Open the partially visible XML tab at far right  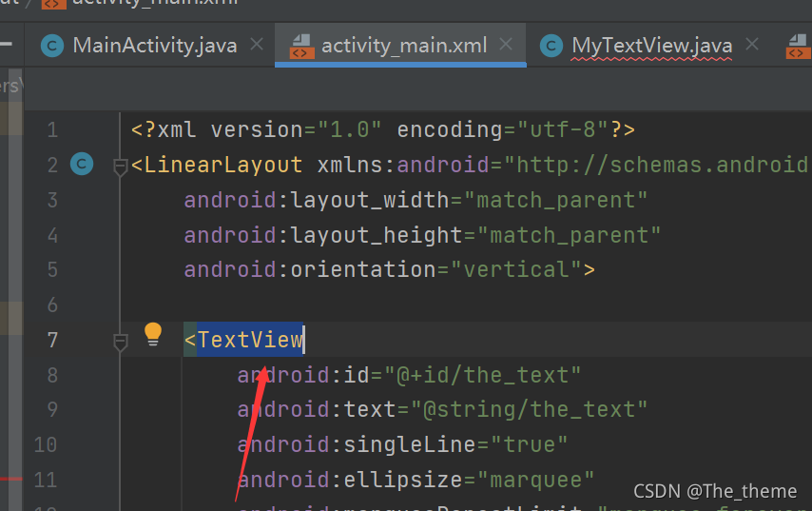(x=798, y=46)
